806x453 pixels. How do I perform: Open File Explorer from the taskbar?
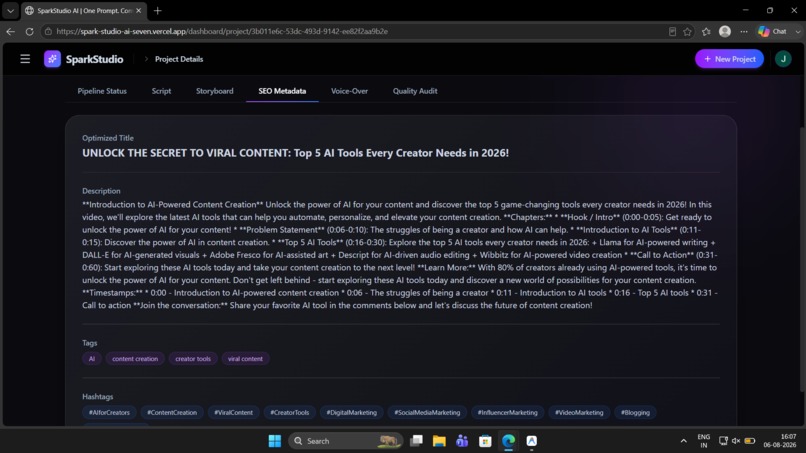tap(439, 441)
